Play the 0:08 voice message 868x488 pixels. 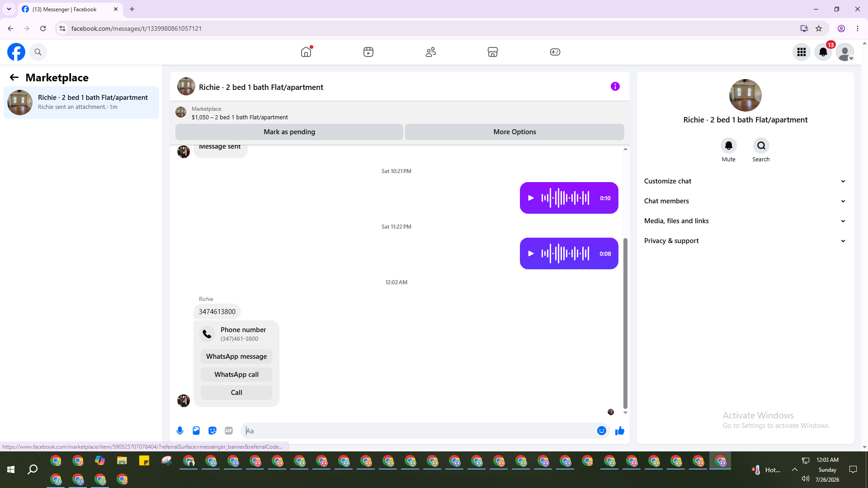coord(531,253)
